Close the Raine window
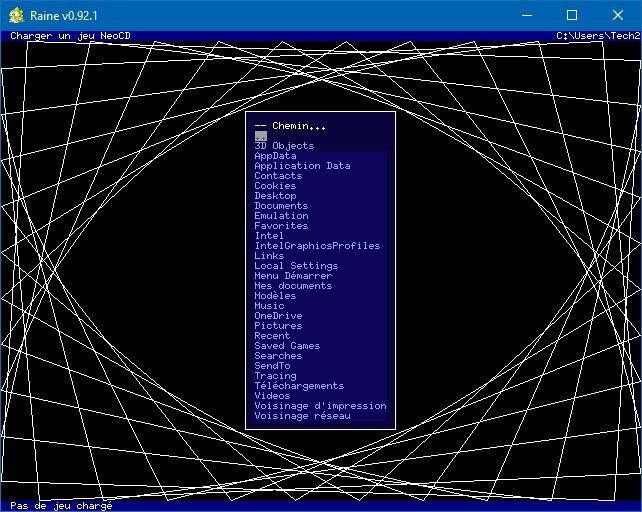The width and height of the screenshot is (642, 512). click(x=618, y=16)
